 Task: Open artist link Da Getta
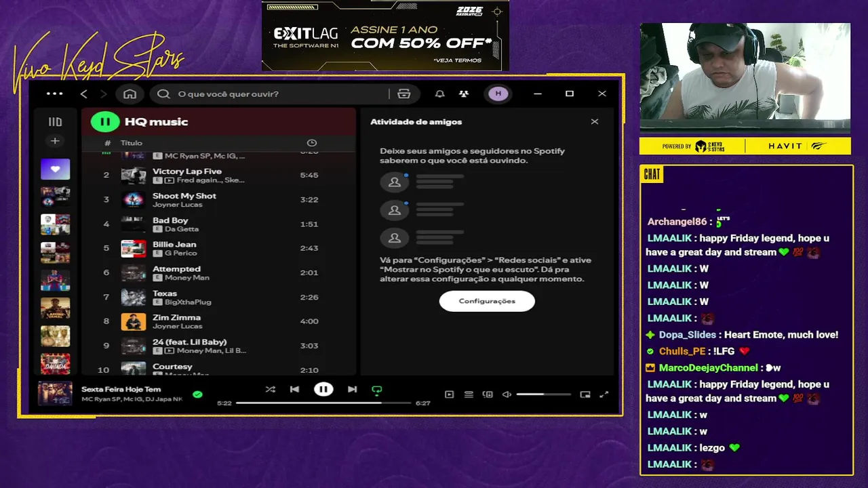(x=182, y=229)
